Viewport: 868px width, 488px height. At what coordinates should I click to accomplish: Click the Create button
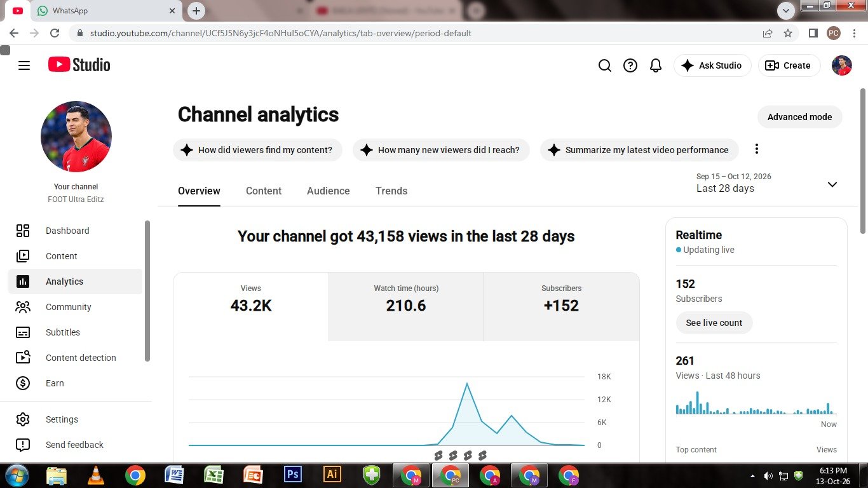point(789,65)
